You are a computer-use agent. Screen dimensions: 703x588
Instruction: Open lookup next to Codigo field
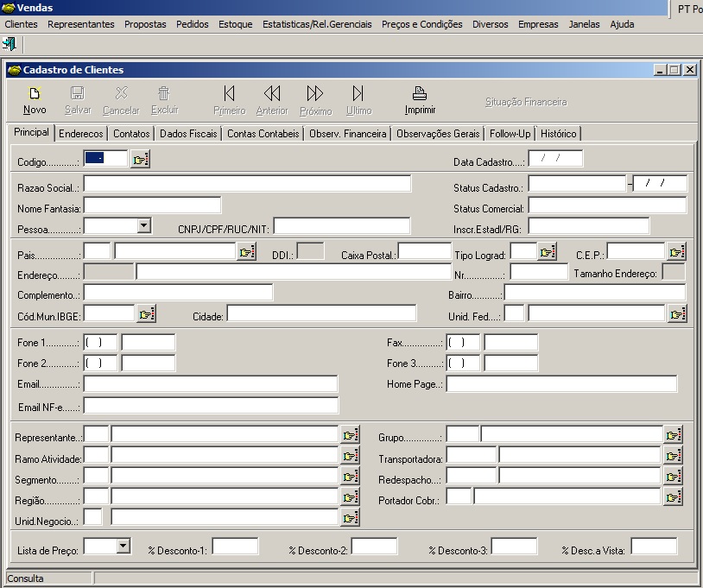pos(140,159)
